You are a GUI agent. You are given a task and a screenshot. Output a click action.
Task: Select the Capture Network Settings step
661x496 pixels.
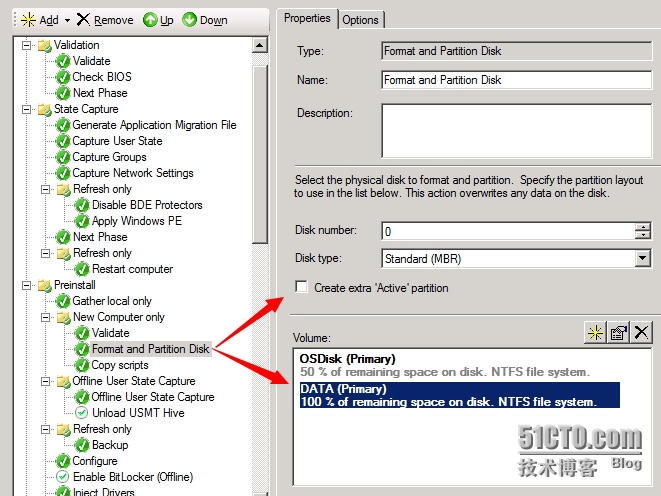pyautogui.click(x=133, y=173)
